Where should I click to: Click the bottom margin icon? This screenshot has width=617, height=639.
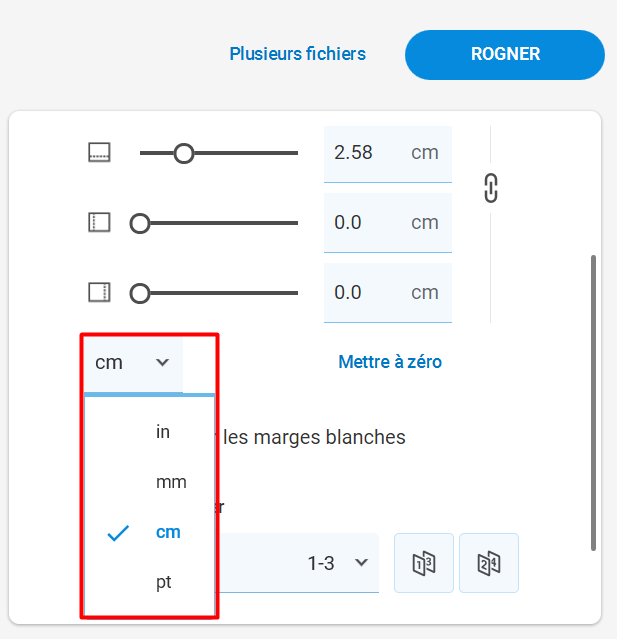point(99,152)
